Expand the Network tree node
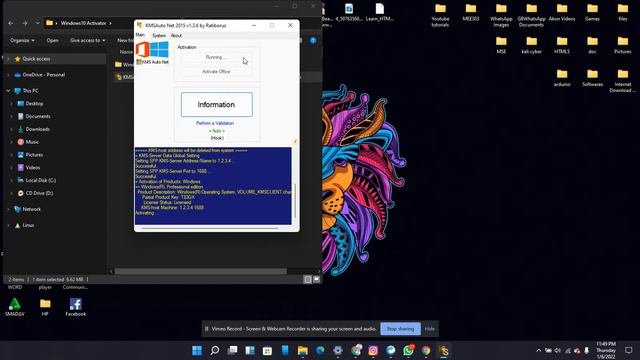640x360 pixels. 8,209
